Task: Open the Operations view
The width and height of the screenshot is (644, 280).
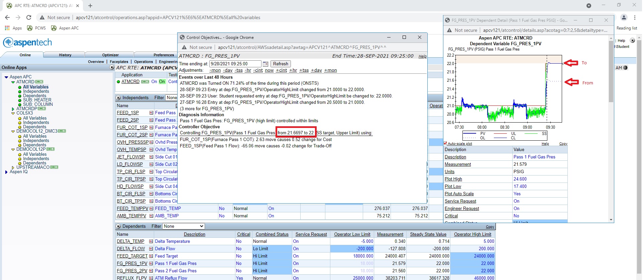Action: pyautogui.click(x=143, y=62)
